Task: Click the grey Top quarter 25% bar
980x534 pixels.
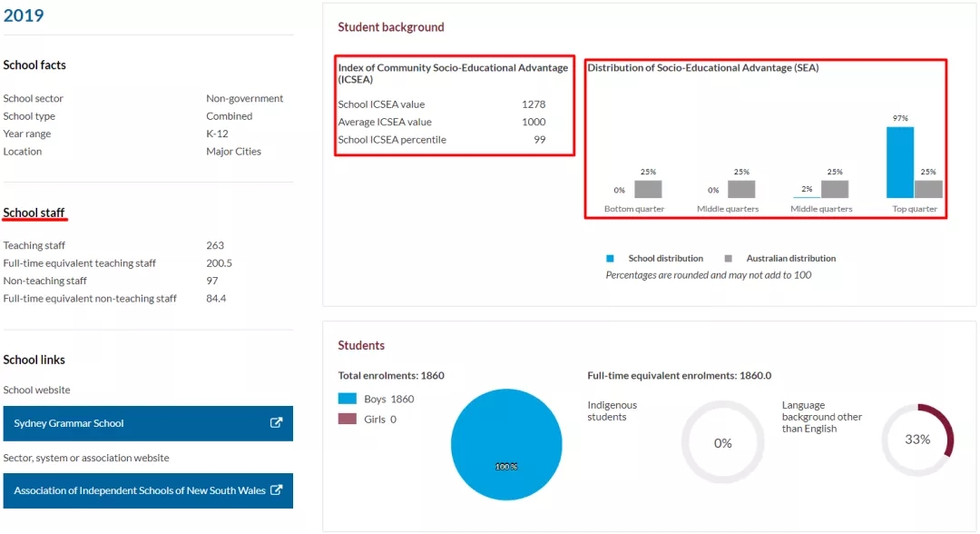Action: tap(928, 189)
